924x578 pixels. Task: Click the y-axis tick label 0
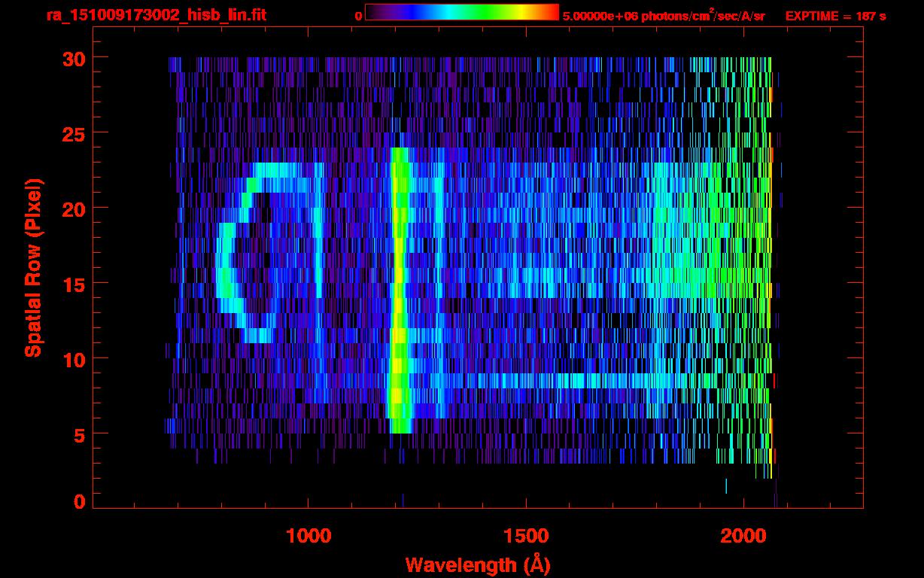tap(78, 502)
